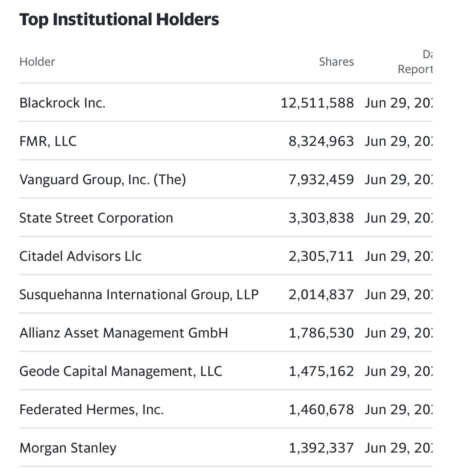
Task: Select State Street Corporation row
Action: [x=96, y=218]
